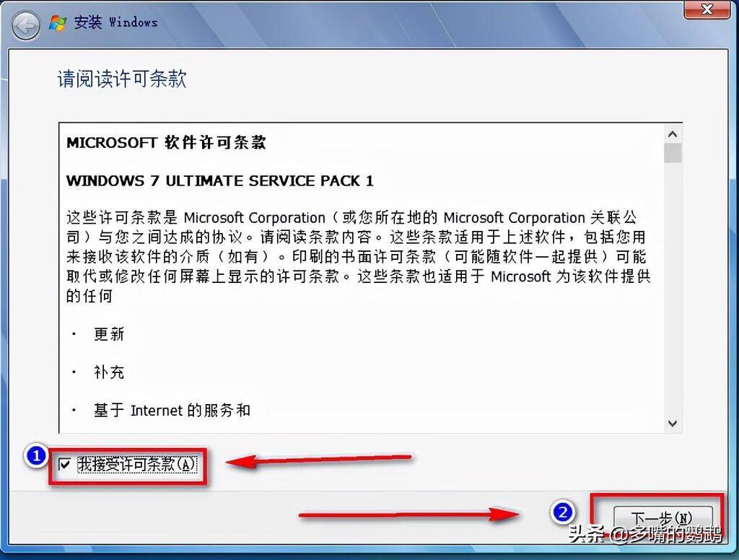Select the 更新 bullet item
Viewport: 739px width, 560px height.
[x=109, y=334]
